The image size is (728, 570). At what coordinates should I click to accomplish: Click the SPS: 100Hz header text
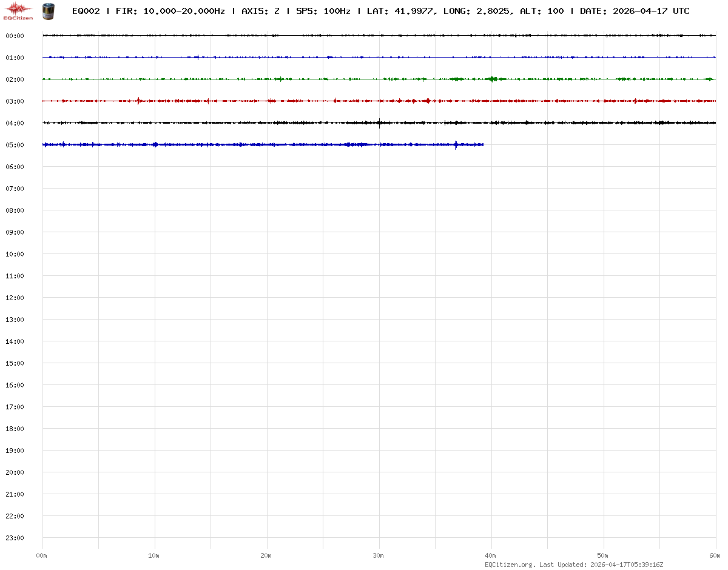(323, 11)
